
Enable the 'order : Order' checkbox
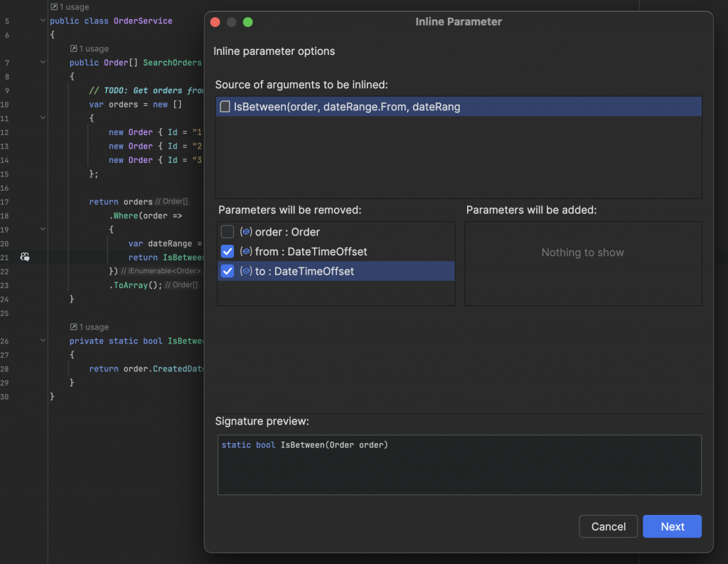pyautogui.click(x=227, y=232)
